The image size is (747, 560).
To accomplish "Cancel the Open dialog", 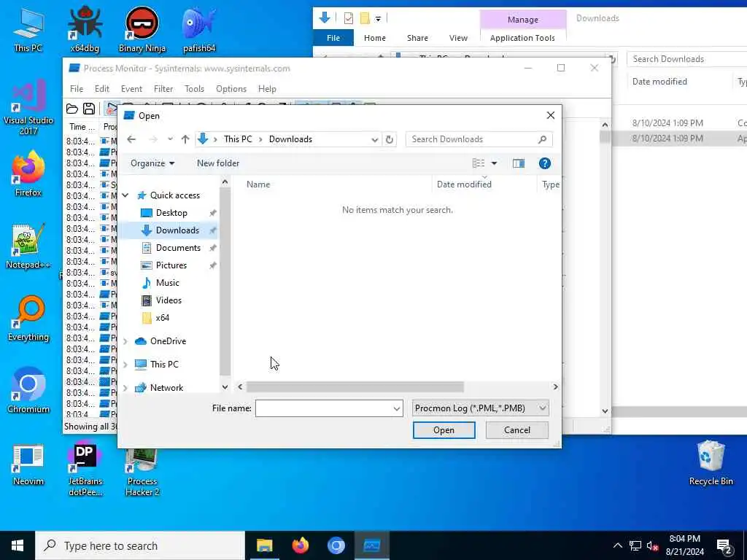I will click(517, 430).
